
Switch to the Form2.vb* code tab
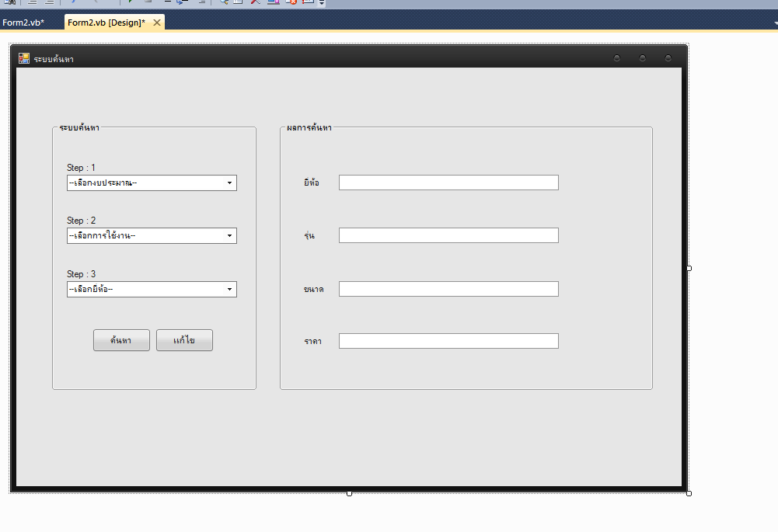pos(23,23)
